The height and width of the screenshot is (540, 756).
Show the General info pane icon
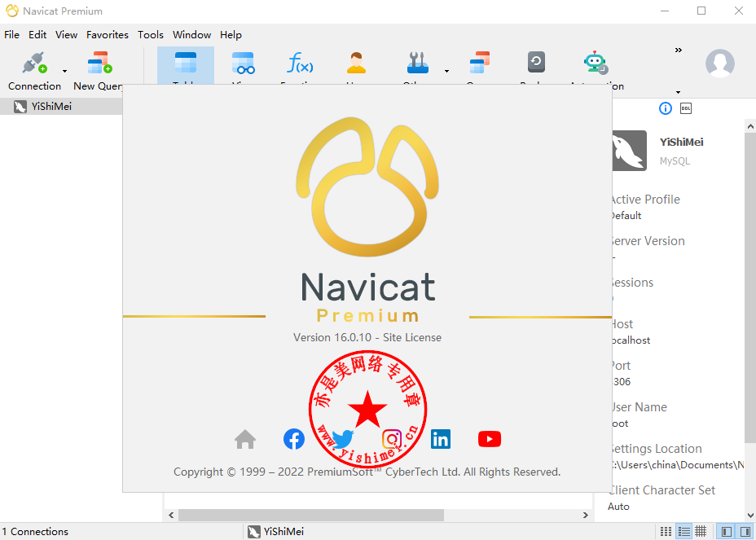(666, 108)
